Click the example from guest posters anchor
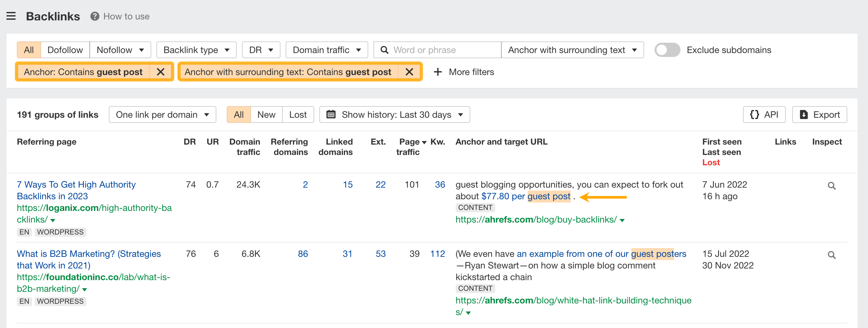The height and width of the screenshot is (328, 868). click(x=601, y=254)
